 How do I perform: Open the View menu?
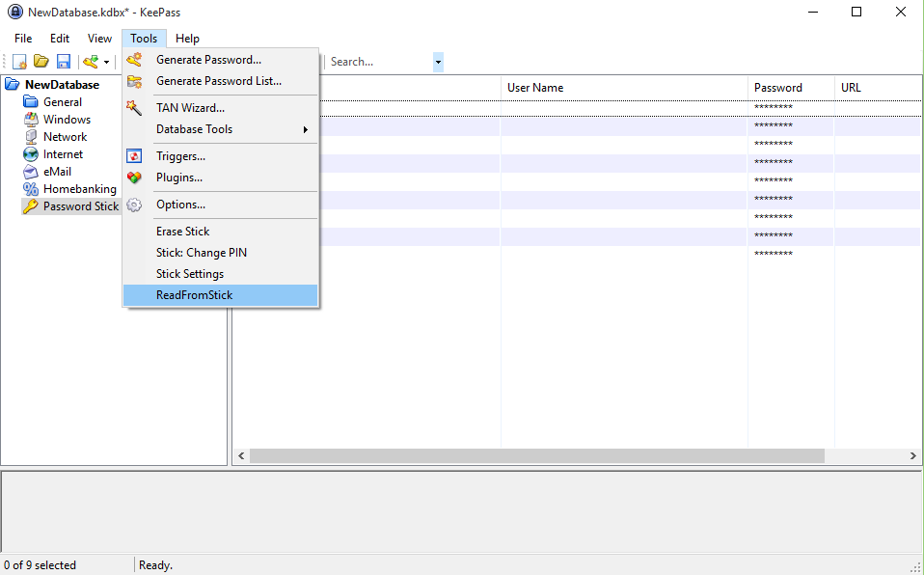[99, 39]
